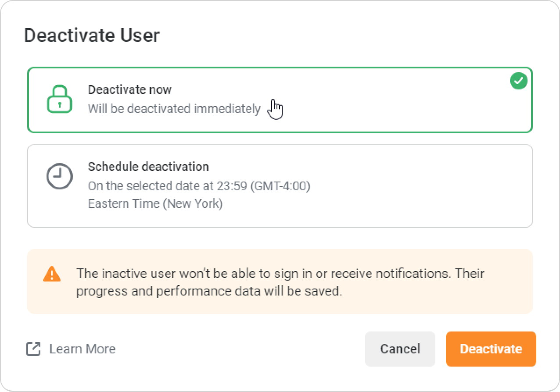This screenshot has width=560, height=392.
Task: Click the "(GMT-4:00)" timezone offset text
Action: coord(280,186)
